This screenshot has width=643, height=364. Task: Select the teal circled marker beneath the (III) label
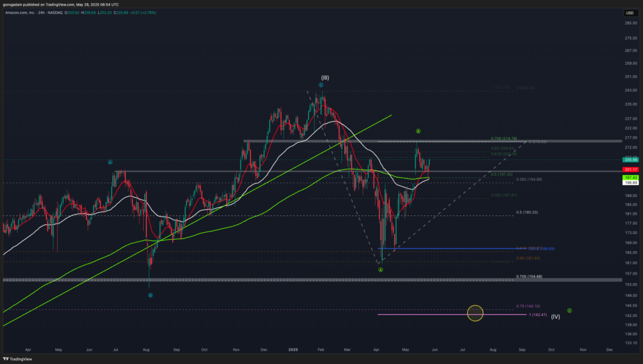(320, 85)
